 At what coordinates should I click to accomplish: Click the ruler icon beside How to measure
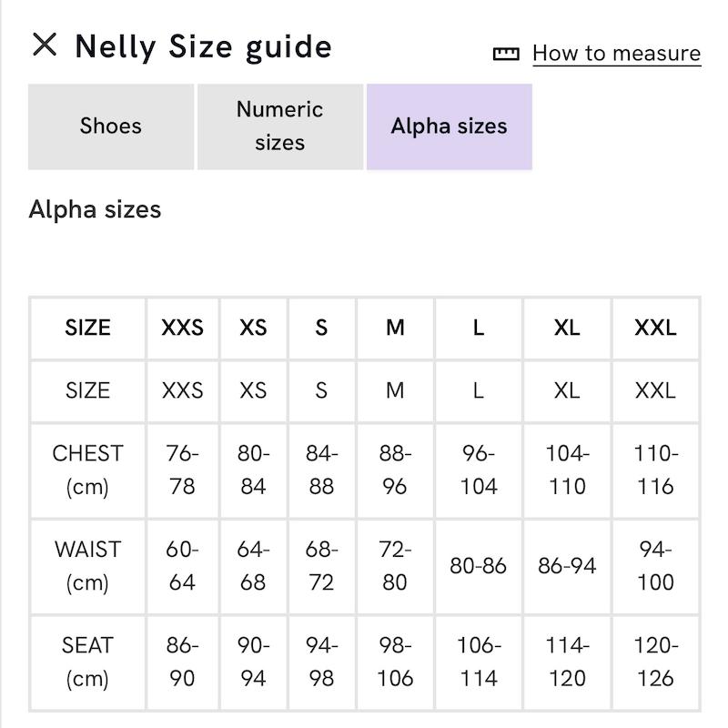[x=506, y=54]
